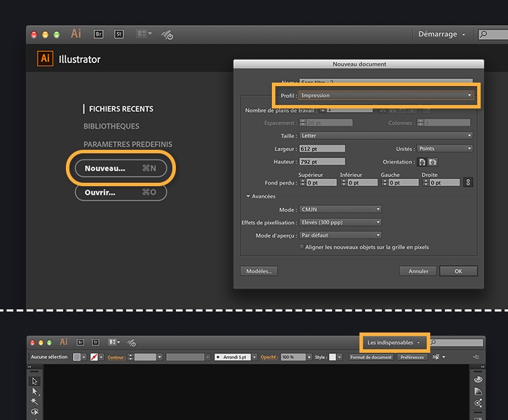The image size is (508, 420).
Task: Open Adobe Stock from top window's St icon
Action: 119,34
